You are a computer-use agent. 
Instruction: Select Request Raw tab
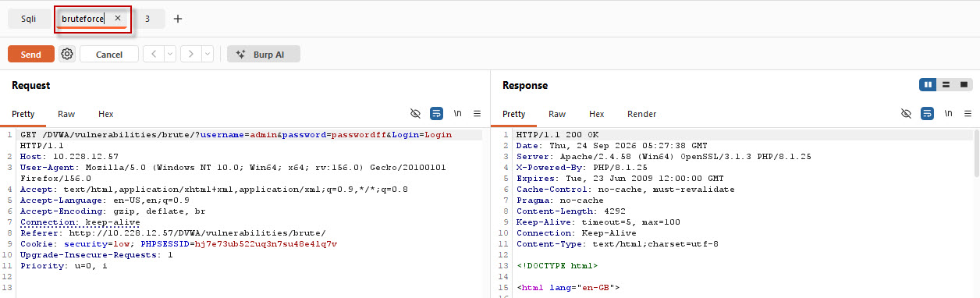(x=66, y=114)
